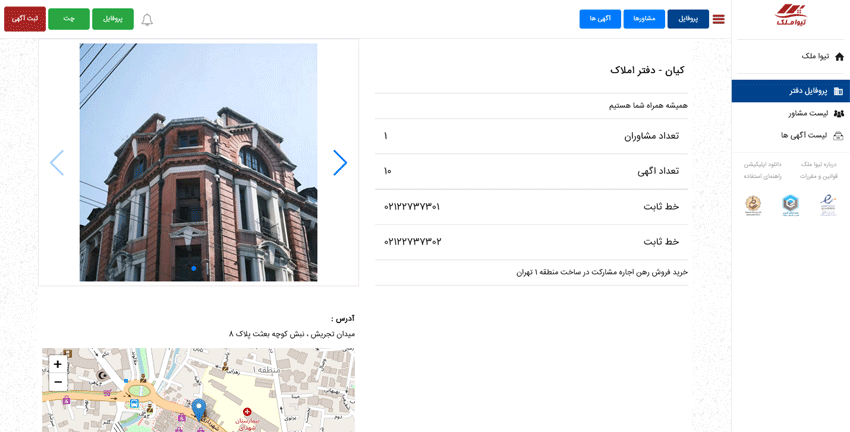850x432 pixels.
Task: Open تیوا ملک in the sidebar
Action: [790, 56]
